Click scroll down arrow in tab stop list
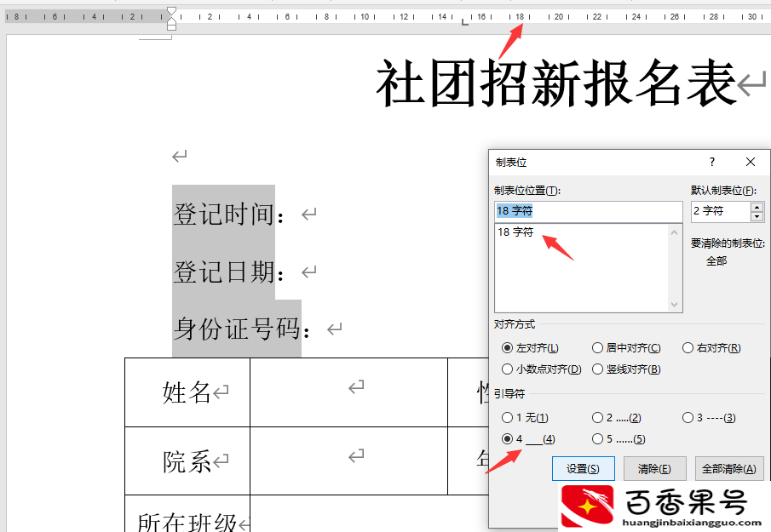771x532 pixels. tap(674, 305)
